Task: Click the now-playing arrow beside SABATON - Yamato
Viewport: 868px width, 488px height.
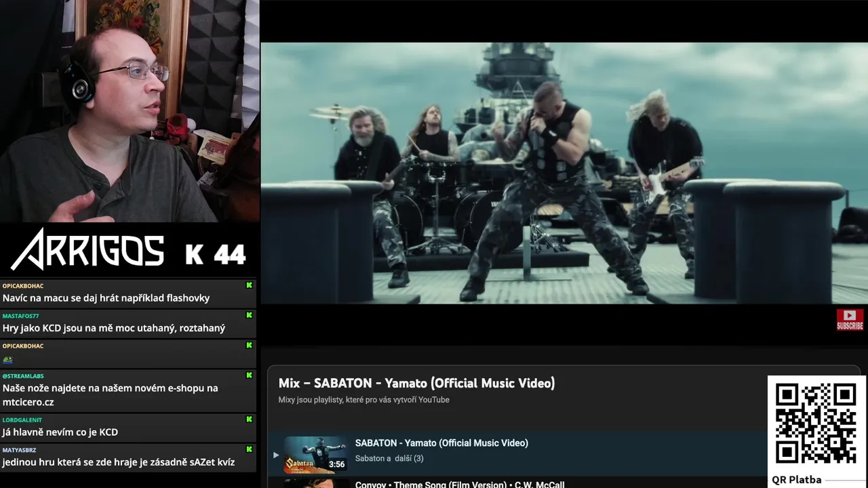Action: click(275, 455)
